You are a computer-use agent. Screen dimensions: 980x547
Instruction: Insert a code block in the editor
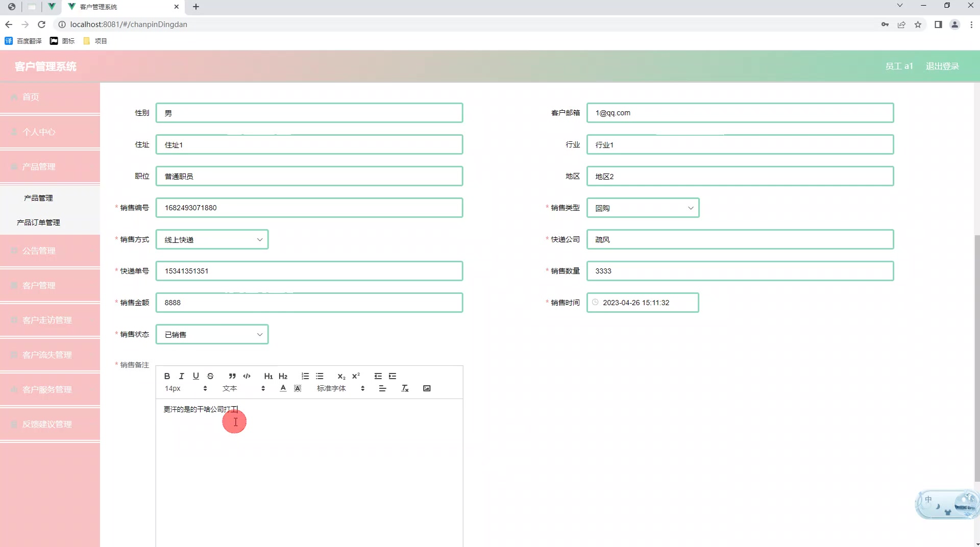pyautogui.click(x=247, y=376)
